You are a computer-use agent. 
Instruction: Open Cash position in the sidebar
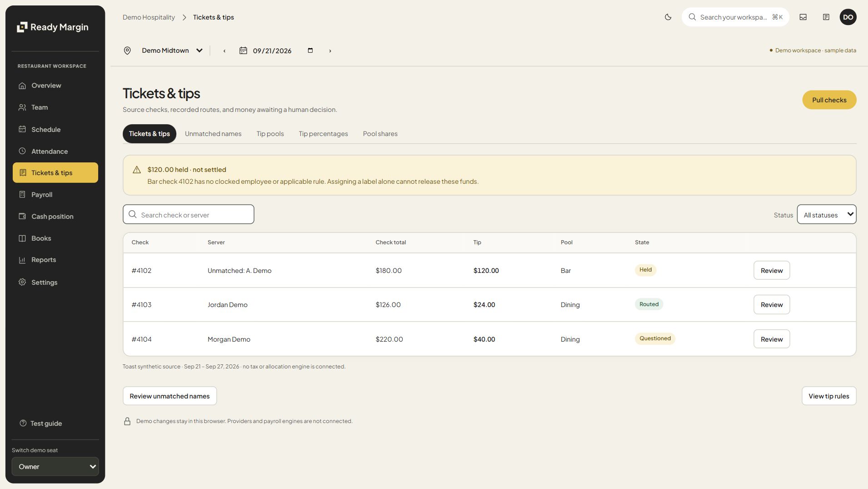pos(55,217)
